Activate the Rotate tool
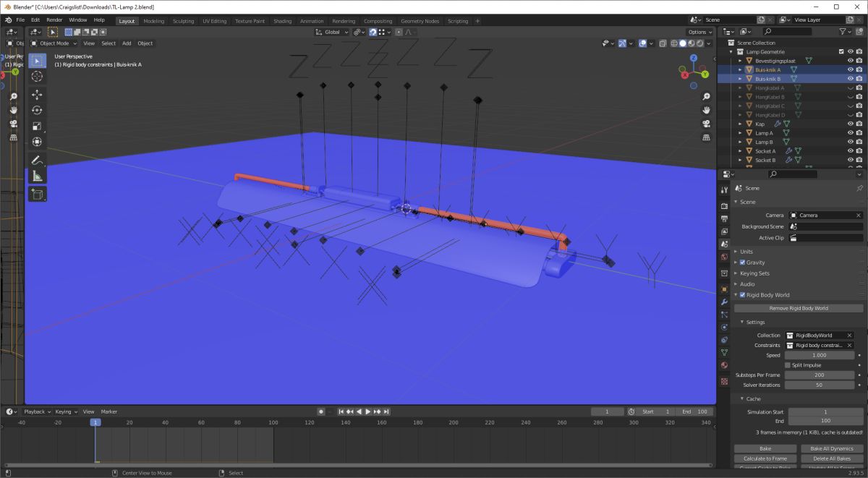The width and height of the screenshot is (868, 478). pyautogui.click(x=37, y=110)
